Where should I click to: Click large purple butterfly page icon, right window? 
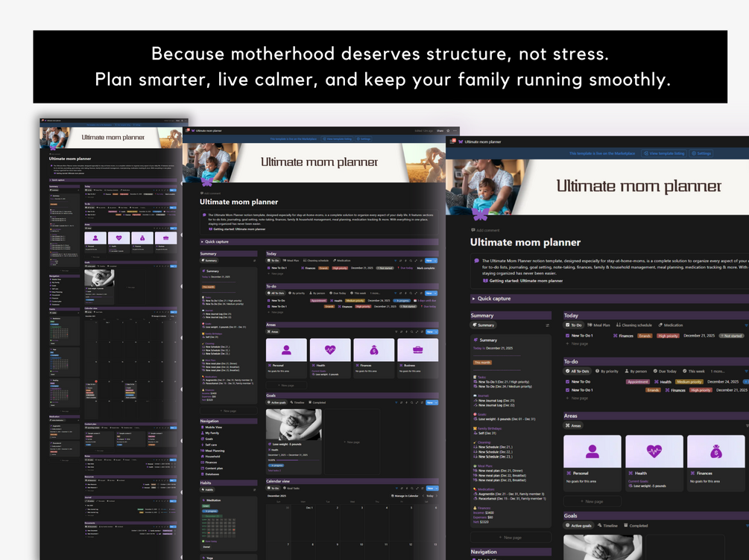[480, 214]
